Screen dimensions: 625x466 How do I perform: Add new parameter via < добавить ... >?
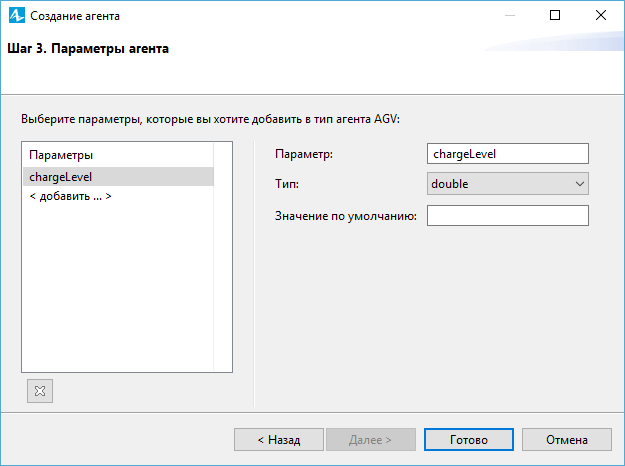click(x=70, y=196)
